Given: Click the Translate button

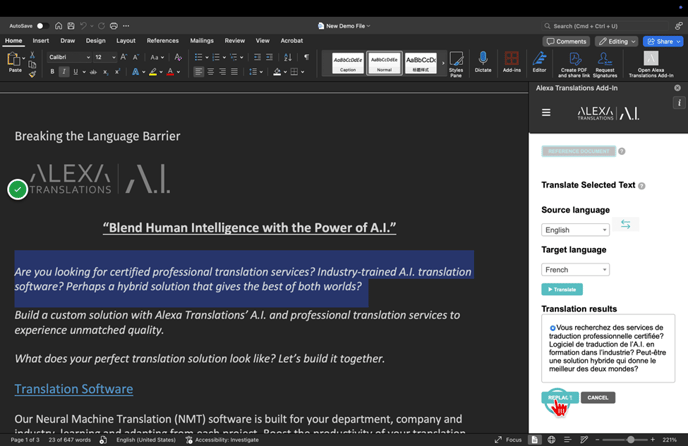Looking at the screenshot, I should [562, 289].
